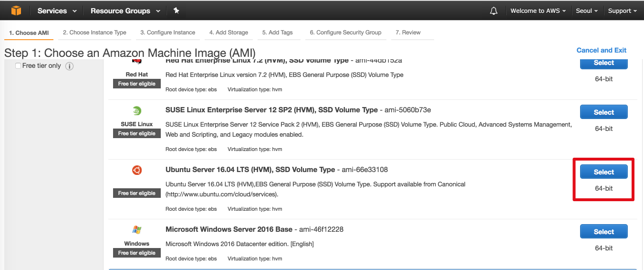Click the Red Hat Enterprise Linux version 7.2 description

[284, 75]
